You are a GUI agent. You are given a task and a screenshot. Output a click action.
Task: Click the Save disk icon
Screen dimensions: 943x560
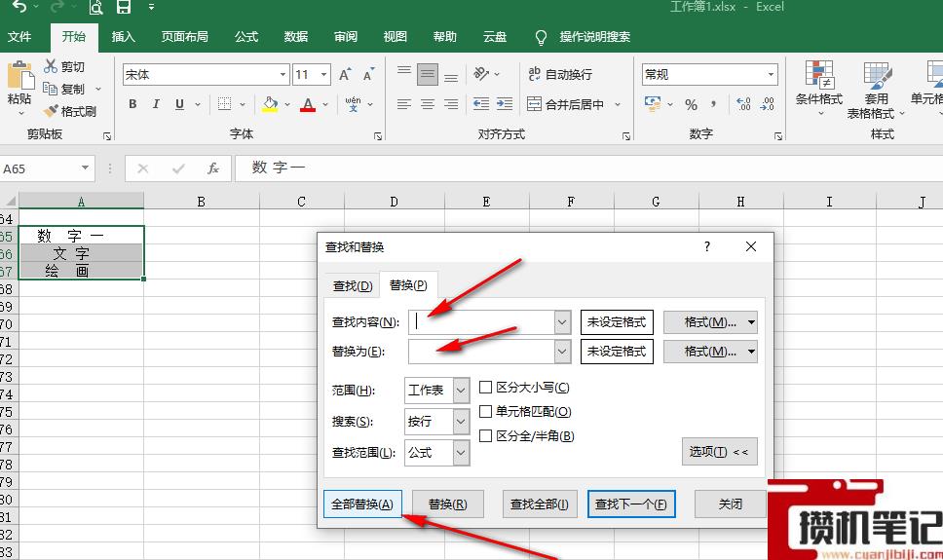tap(124, 7)
